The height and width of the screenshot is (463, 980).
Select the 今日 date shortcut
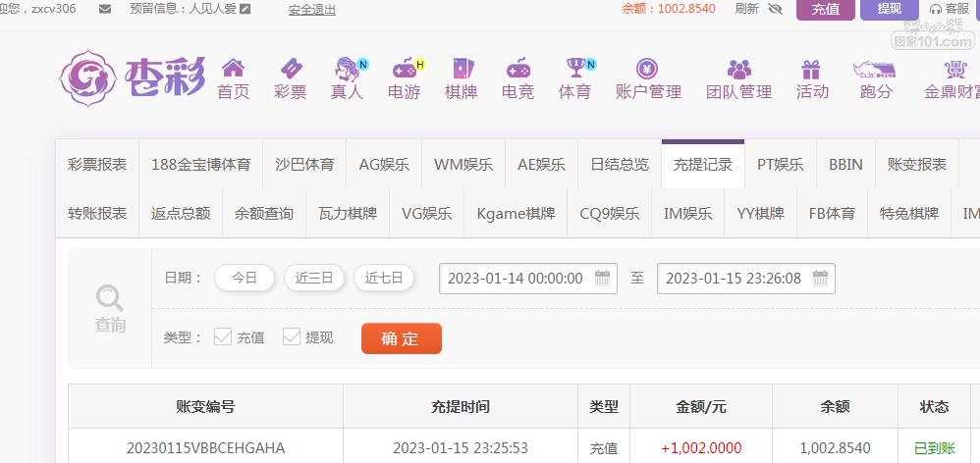245,278
